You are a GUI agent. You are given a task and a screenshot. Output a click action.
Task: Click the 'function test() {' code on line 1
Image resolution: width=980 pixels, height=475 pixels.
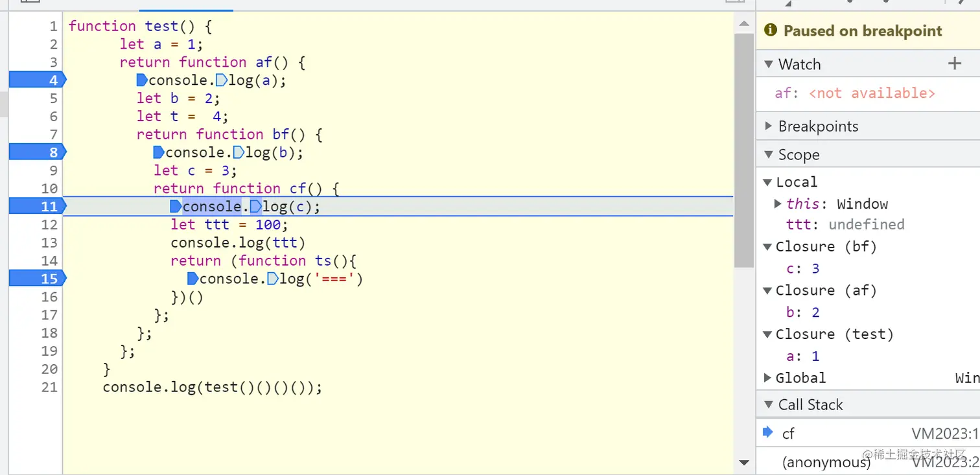pyautogui.click(x=141, y=26)
